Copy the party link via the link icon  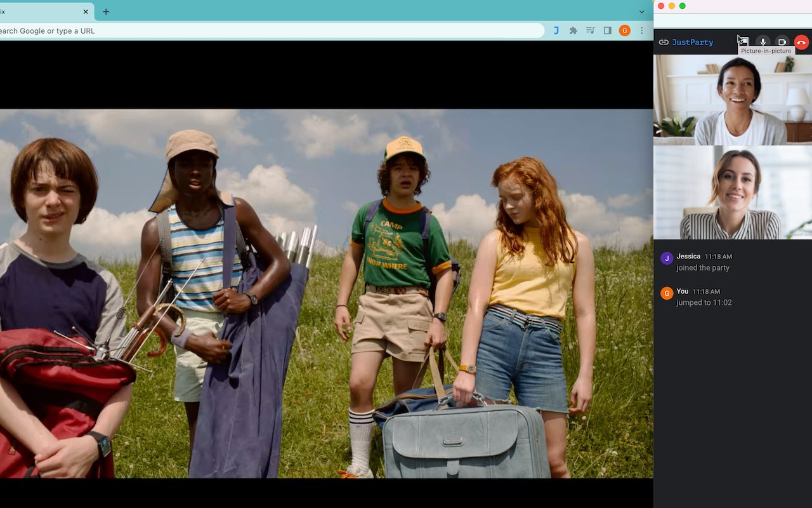[x=664, y=43]
